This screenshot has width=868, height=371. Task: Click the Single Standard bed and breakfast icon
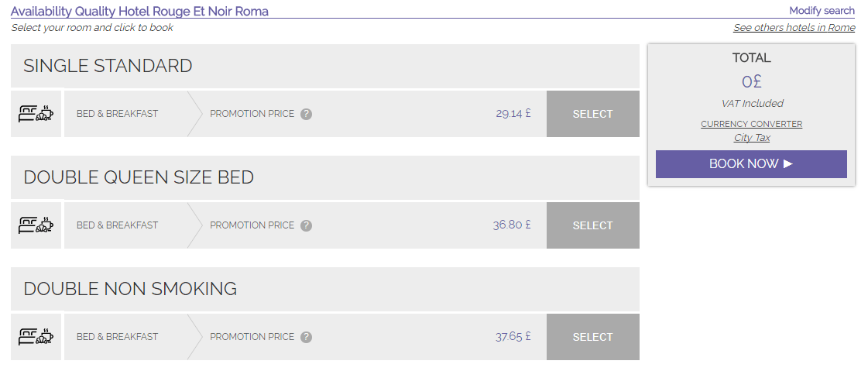36,114
